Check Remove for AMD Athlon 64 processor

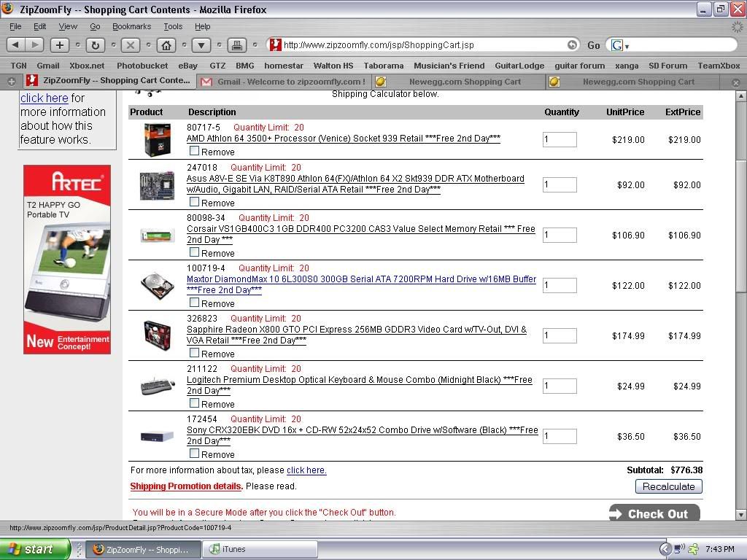(x=194, y=151)
